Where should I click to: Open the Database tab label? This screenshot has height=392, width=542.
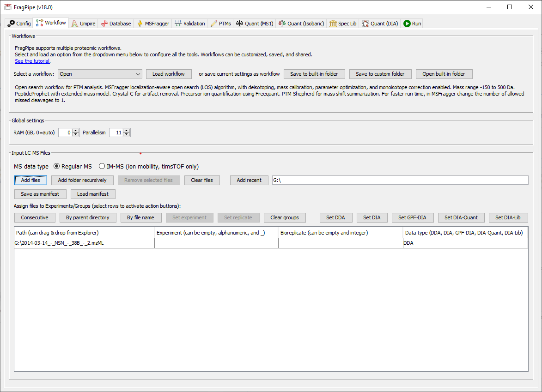pos(120,24)
